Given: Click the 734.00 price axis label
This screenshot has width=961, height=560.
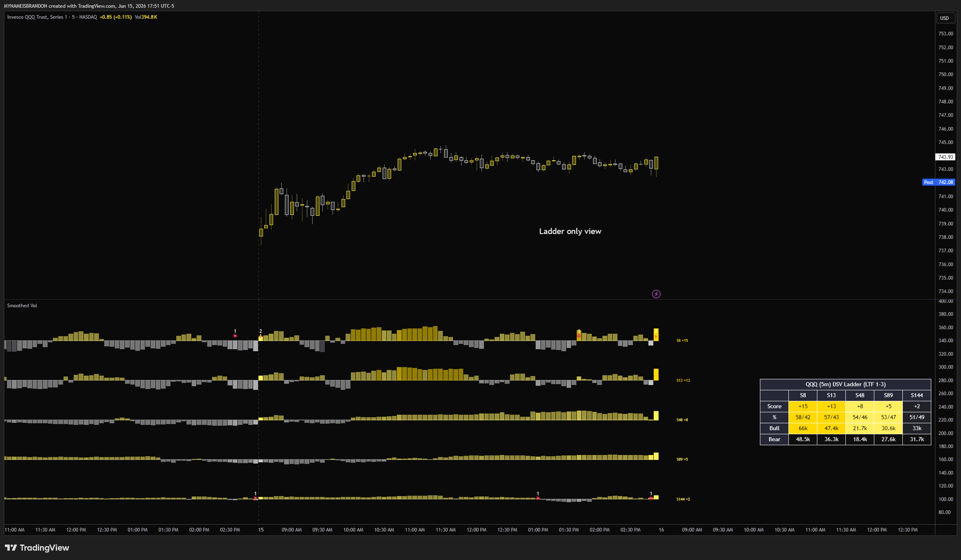Looking at the screenshot, I should coord(946,291).
